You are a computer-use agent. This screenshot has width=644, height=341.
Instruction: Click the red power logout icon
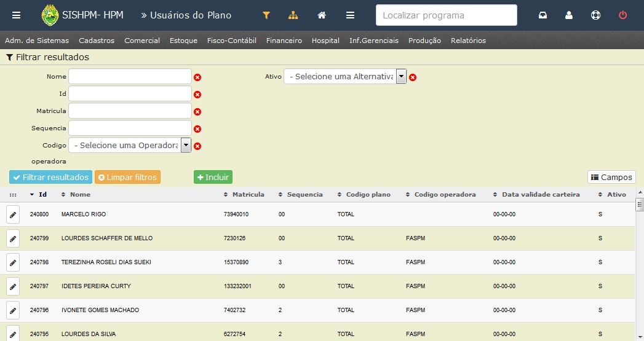point(622,15)
